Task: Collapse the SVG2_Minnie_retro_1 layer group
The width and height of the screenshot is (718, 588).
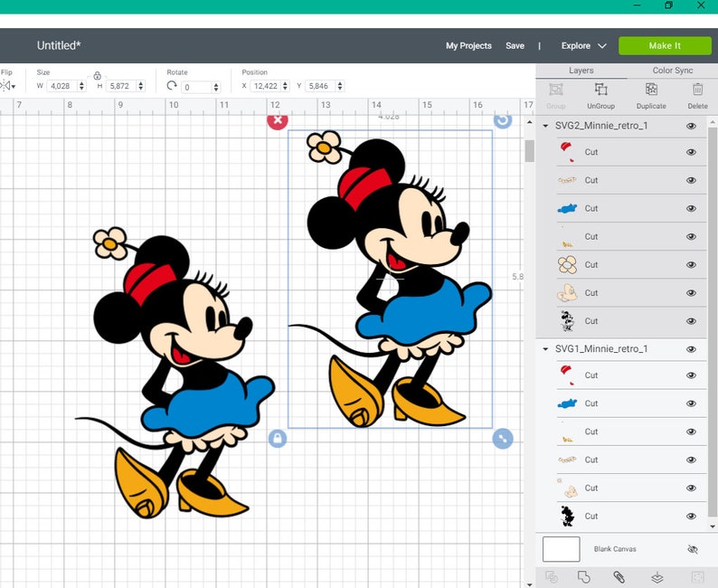Action: point(545,126)
